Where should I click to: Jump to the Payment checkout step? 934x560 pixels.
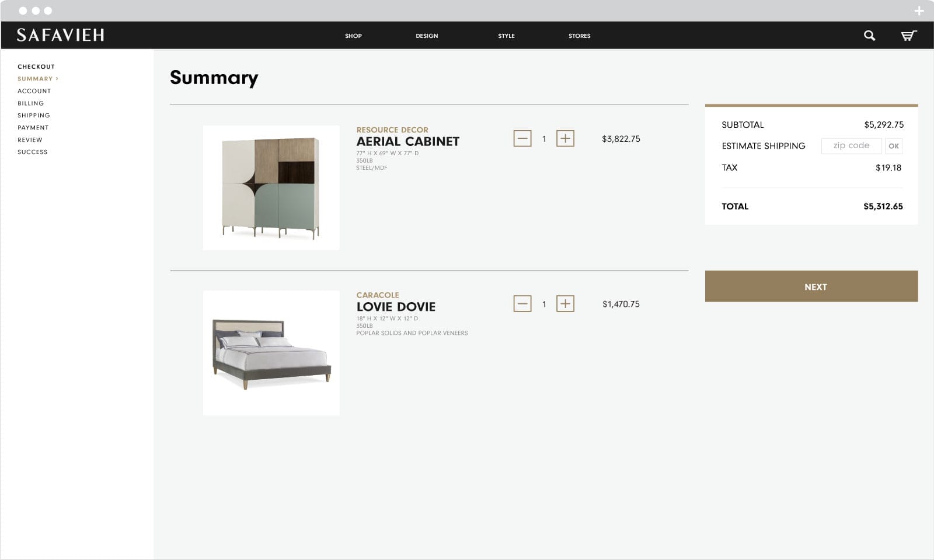[33, 128]
